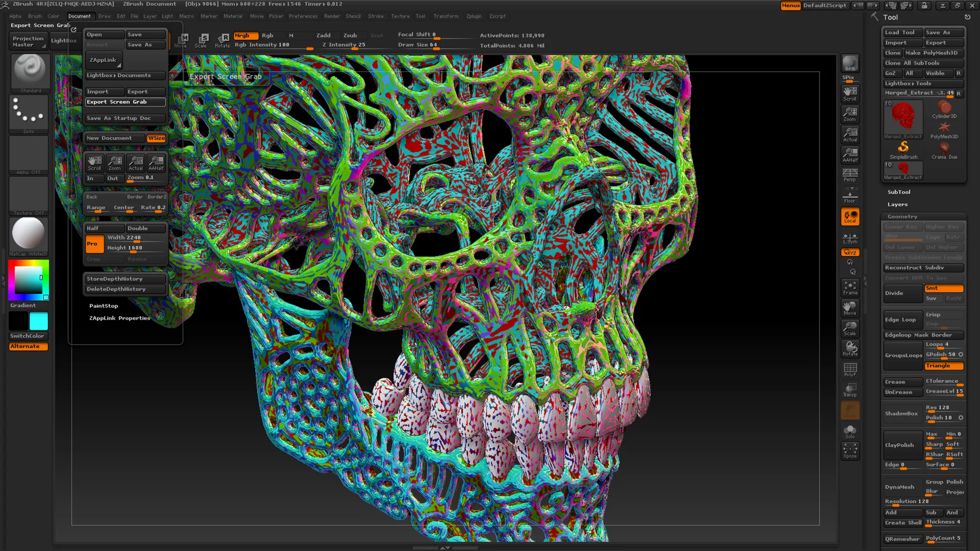This screenshot has width=980, height=551.
Task: Click Zoom icon in Document palette
Action: (x=115, y=163)
